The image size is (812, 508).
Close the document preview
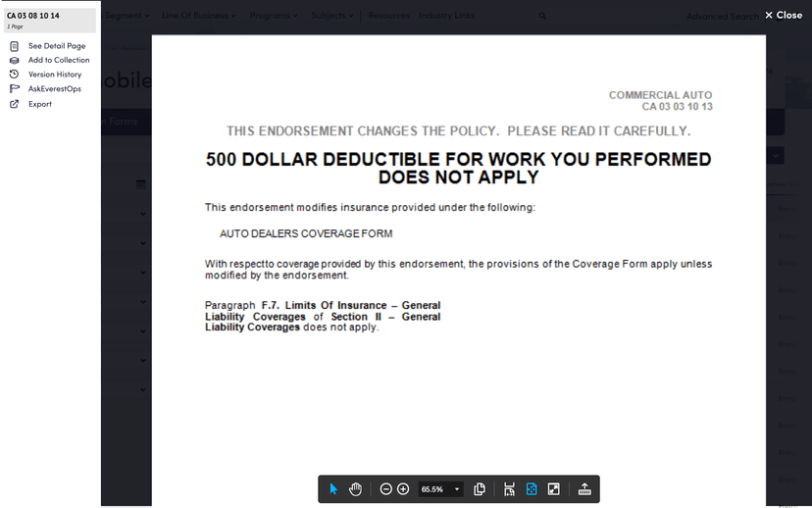pyautogui.click(x=784, y=15)
